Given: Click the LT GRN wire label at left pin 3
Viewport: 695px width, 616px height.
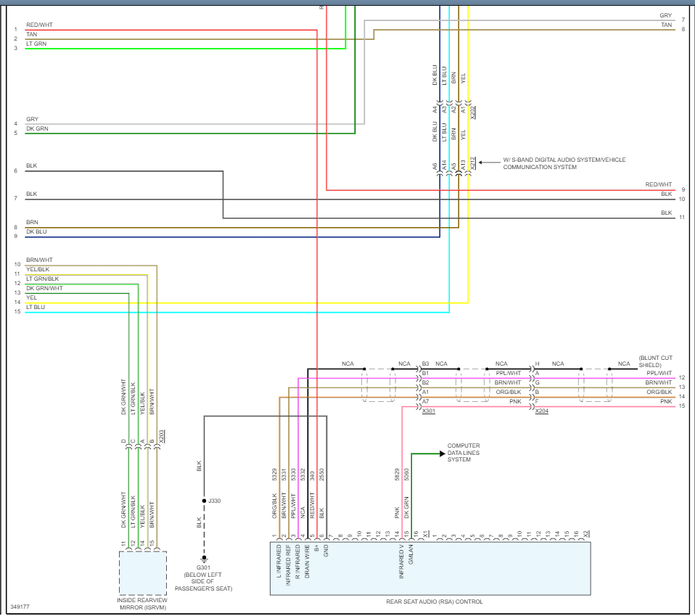Looking at the screenshot, I should [36, 44].
